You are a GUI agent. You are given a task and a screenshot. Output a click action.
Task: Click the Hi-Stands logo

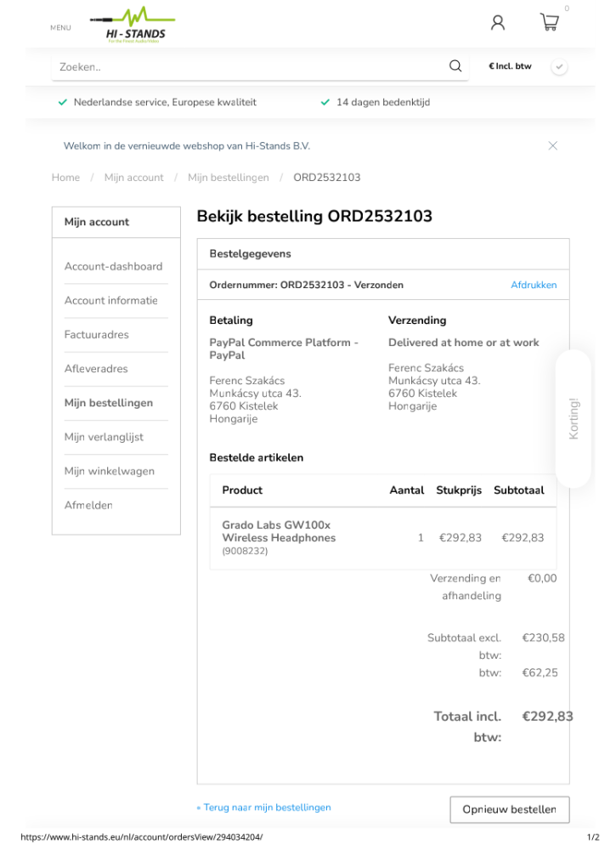133,25
